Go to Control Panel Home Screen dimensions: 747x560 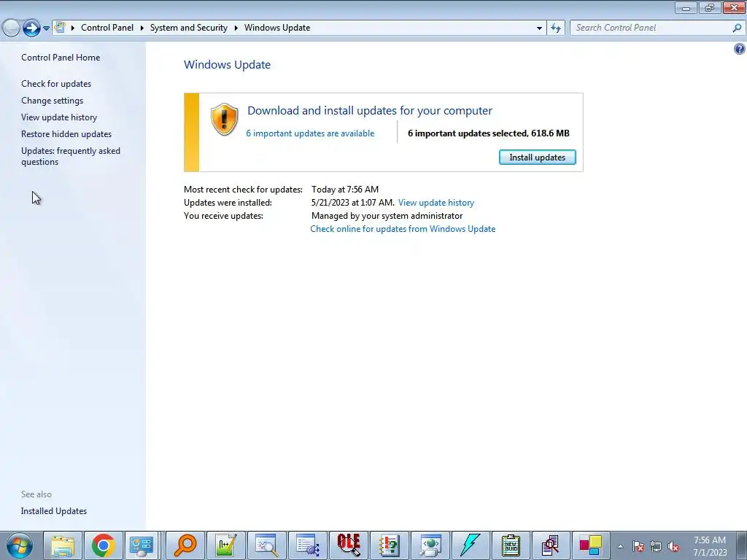click(x=61, y=57)
